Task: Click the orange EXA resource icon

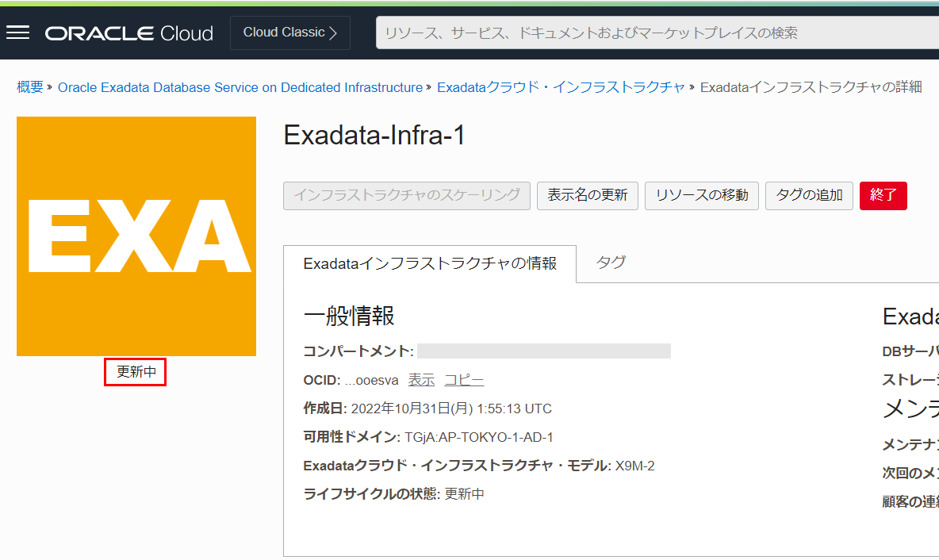Action: (136, 236)
